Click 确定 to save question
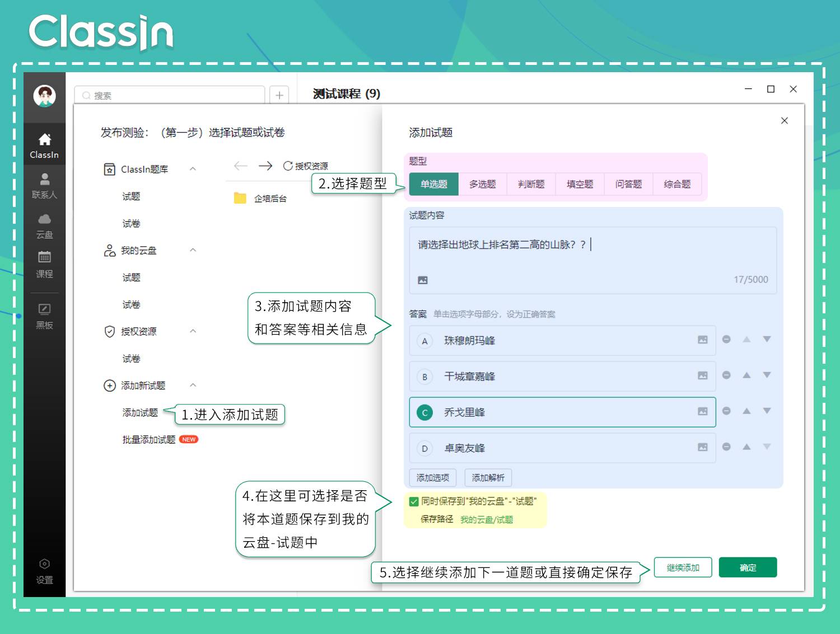The image size is (840, 634). 748,567
